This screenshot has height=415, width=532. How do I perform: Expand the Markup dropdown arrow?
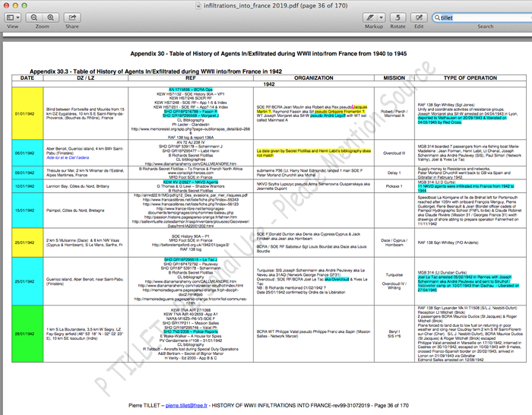pos(378,16)
